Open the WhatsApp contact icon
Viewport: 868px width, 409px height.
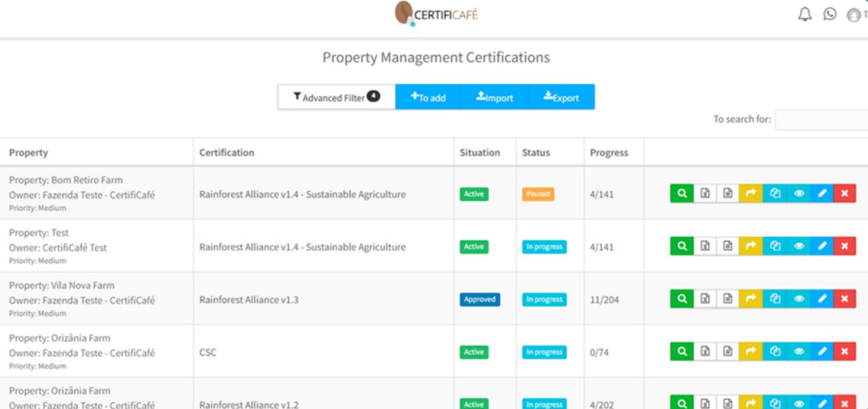830,14
